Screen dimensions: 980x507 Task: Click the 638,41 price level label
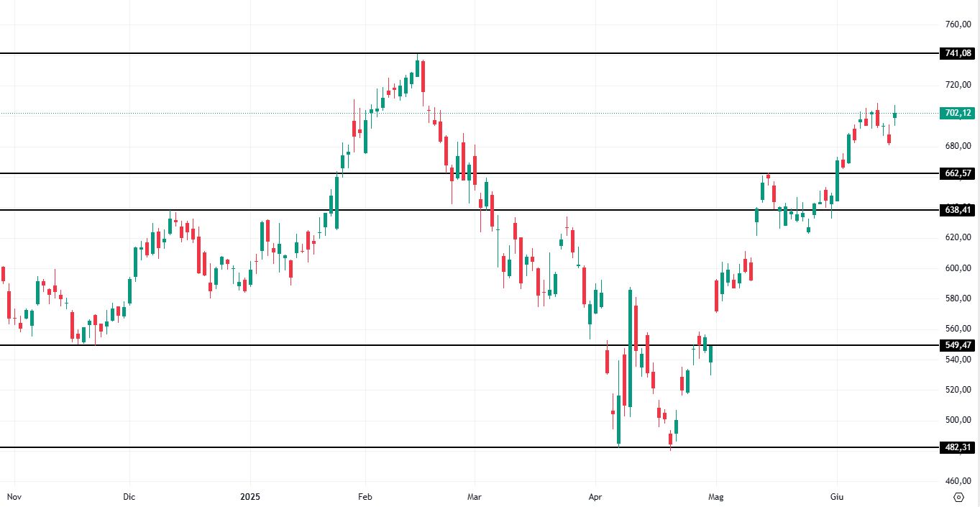pos(958,210)
